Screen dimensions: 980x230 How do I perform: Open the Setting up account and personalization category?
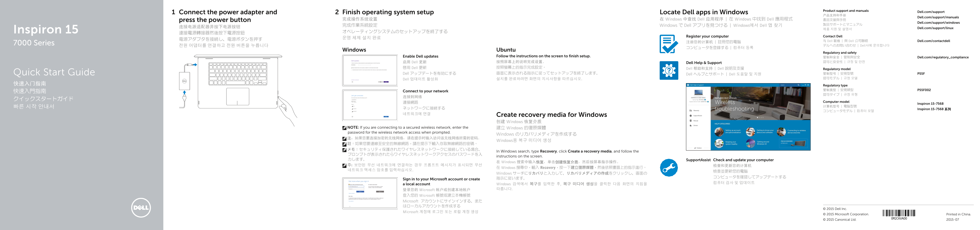pyautogui.click(x=728, y=132)
